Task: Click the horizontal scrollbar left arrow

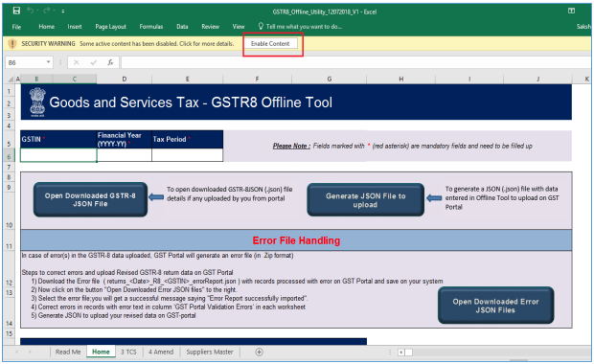Action: [x=401, y=353]
